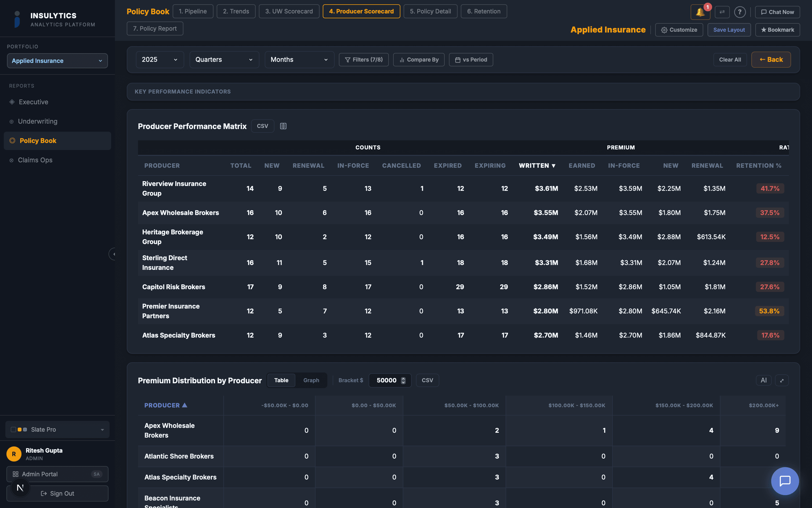Open the Months dropdown
The height and width of the screenshot is (508, 812).
tap(299, 59)
